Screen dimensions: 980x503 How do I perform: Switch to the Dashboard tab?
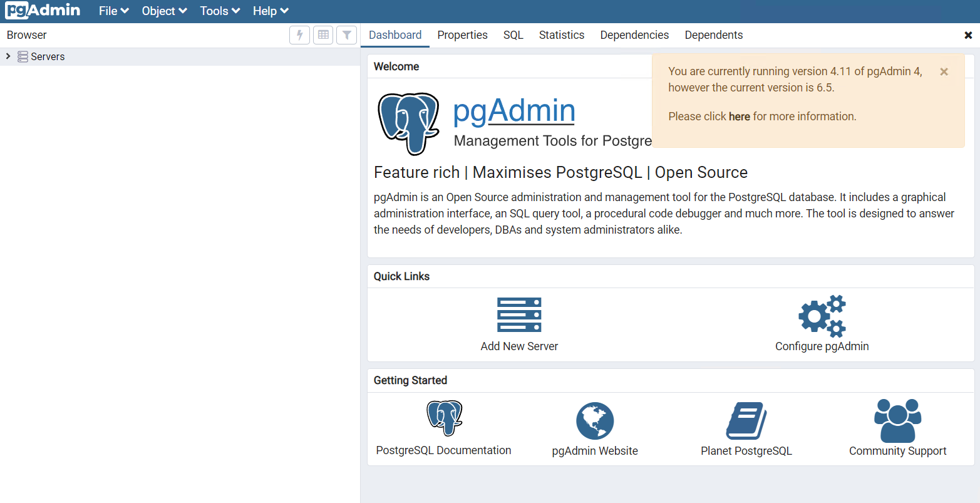[x=395, y=35]
